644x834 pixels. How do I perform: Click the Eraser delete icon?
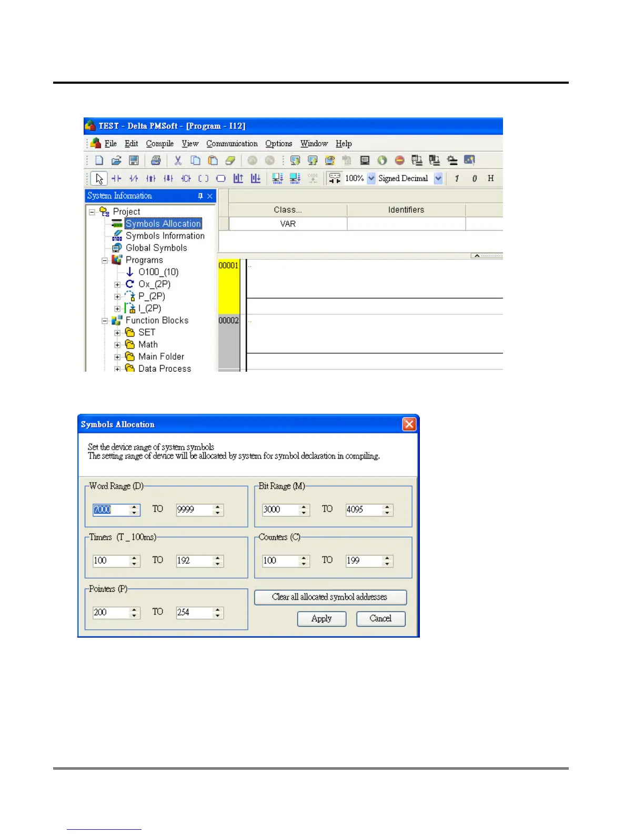click(230, 161)
